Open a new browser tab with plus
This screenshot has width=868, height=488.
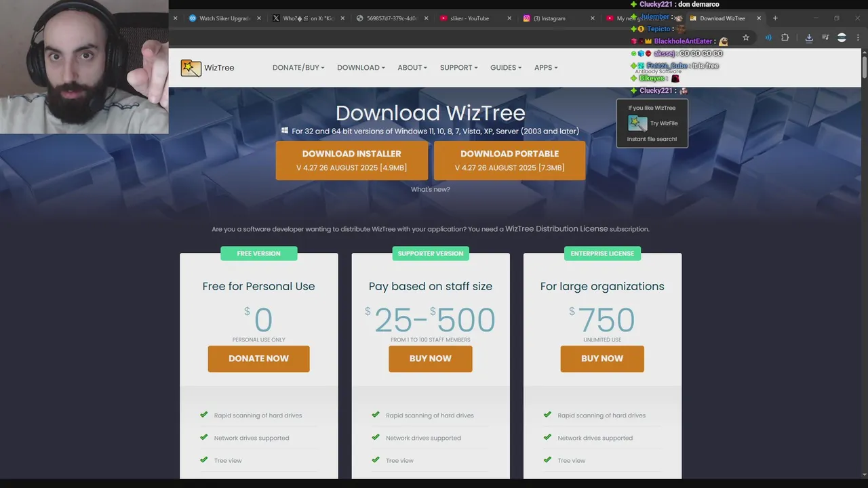pyautogui.click(x=775, y=18)
